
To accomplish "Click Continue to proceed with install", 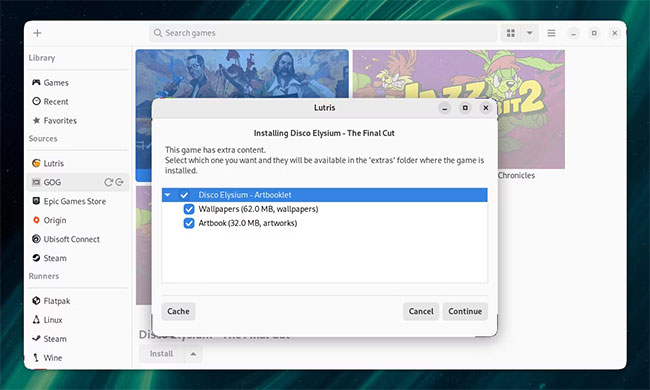I will click(465, 311).
